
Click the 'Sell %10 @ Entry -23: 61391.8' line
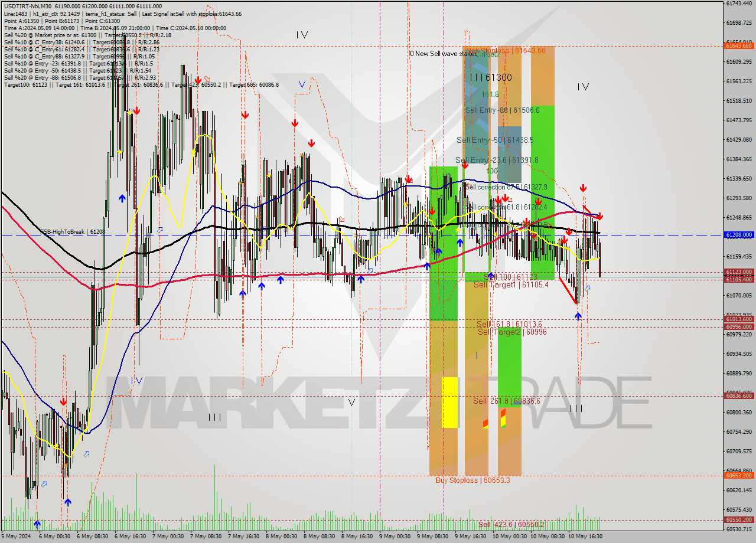(78, 63)
